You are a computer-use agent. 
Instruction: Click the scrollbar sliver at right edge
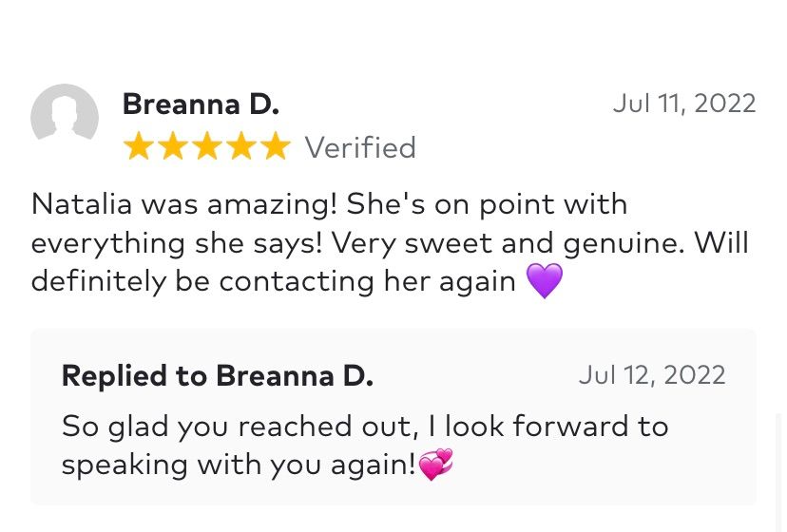779,472
